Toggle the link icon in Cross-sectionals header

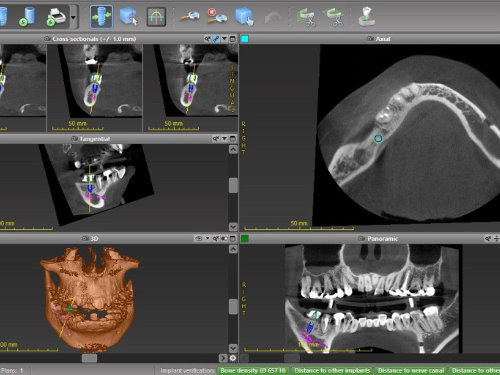[216, 39]
